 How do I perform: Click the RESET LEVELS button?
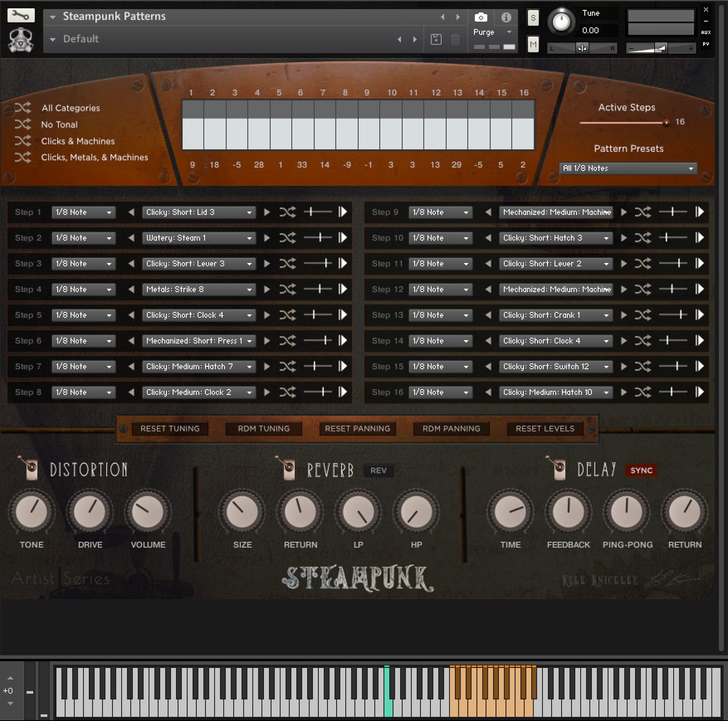[545, 429]
